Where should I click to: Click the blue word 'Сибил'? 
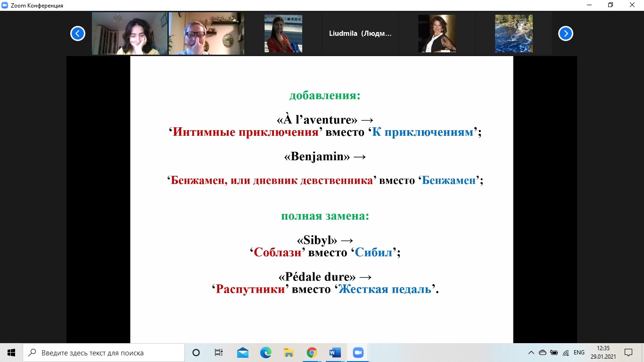[373, 252]
